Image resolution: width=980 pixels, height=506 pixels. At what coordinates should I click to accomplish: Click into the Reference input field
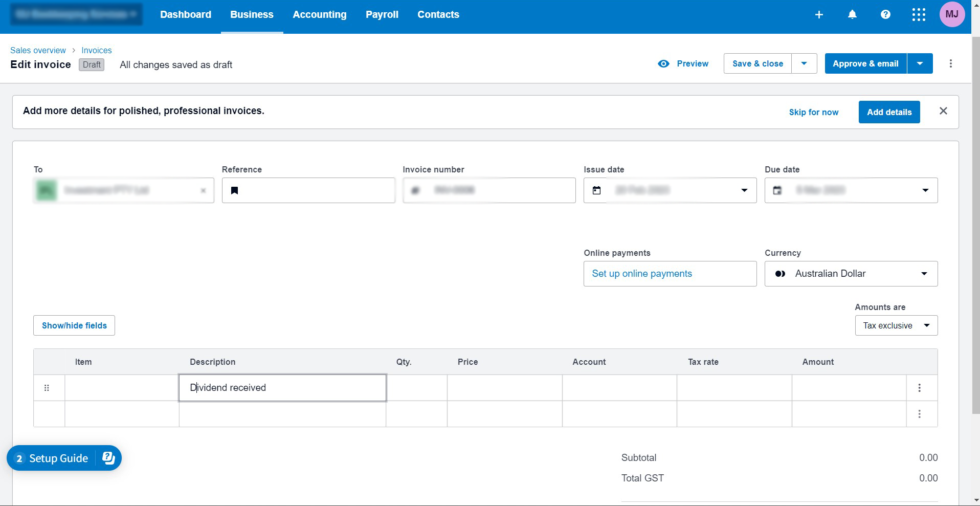click(315, 191)
